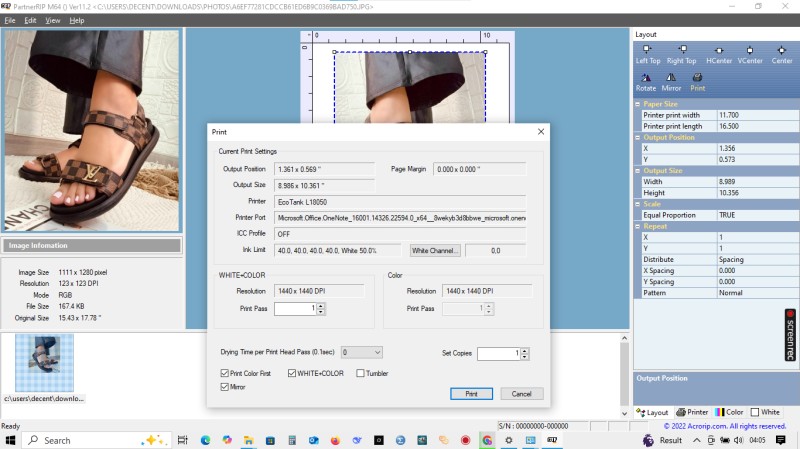Click the Windows taskbar Search box
This screenshot has height=449, width=800.
pos(97,440)
